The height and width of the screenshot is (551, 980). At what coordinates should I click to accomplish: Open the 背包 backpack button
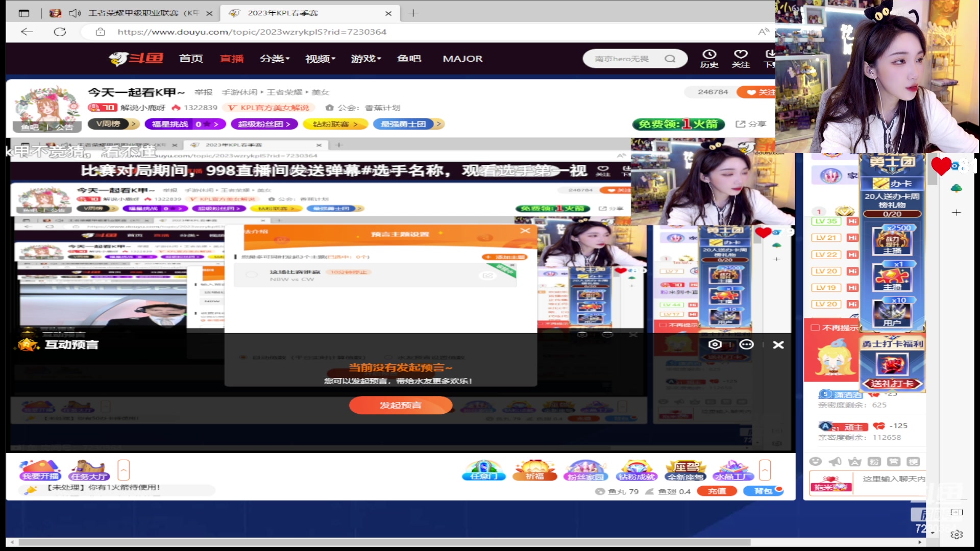pos(763,491)
